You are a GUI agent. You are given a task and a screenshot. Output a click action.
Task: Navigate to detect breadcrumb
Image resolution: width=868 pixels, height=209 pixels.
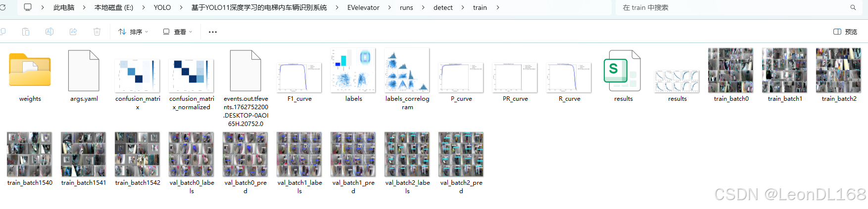(443, 7)
